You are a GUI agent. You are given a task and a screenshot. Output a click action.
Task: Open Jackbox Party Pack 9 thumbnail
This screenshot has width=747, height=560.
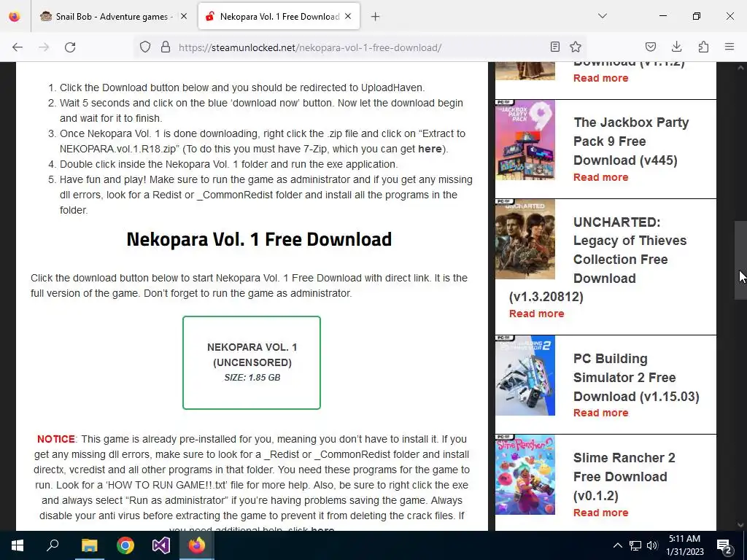click(x=525, y=140)
